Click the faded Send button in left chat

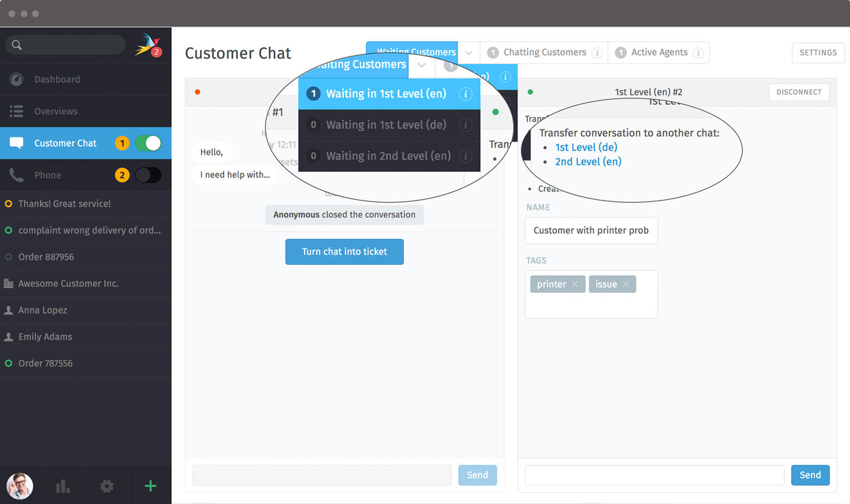click(477, 475)
